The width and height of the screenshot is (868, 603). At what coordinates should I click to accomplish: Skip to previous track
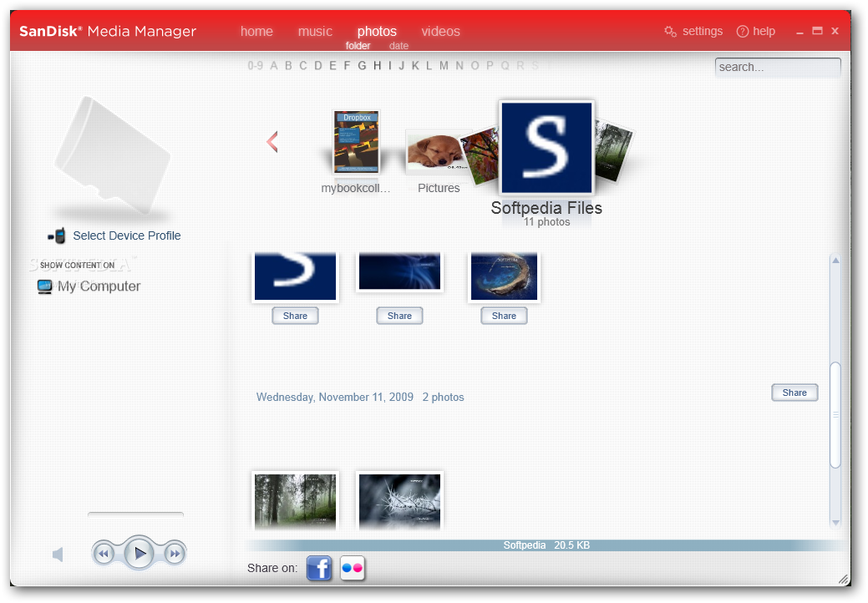[x=104, y=553]
